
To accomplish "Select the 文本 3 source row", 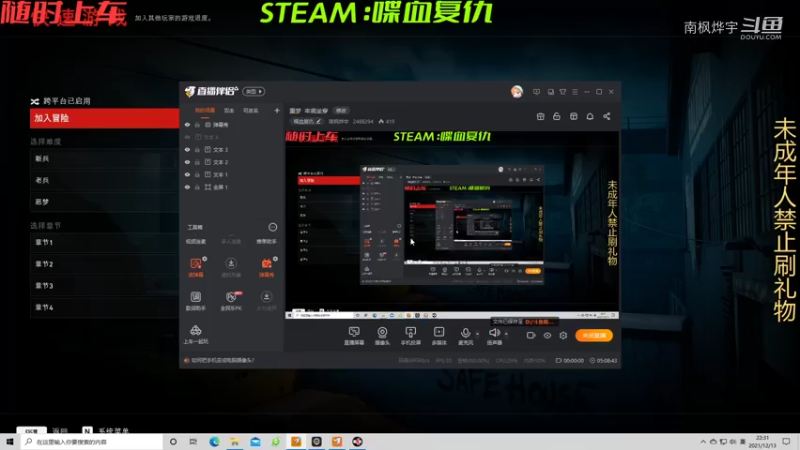I will pyautogui.click(x=232, y=149).
